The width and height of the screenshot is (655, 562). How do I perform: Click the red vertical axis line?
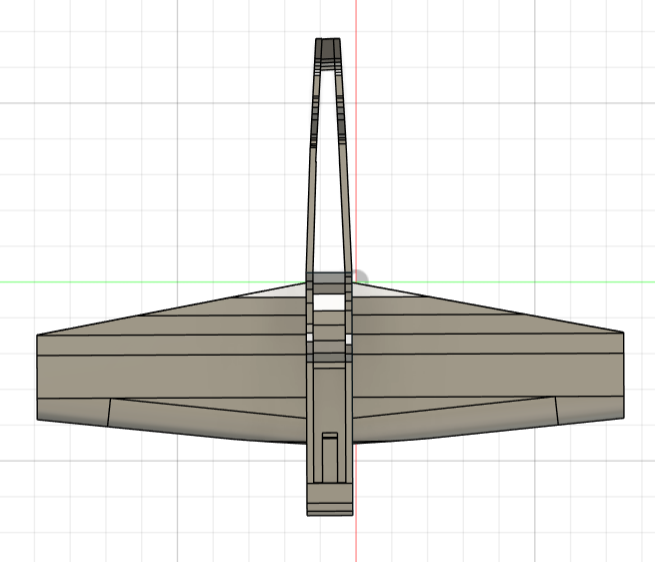[x=356, y=150]
